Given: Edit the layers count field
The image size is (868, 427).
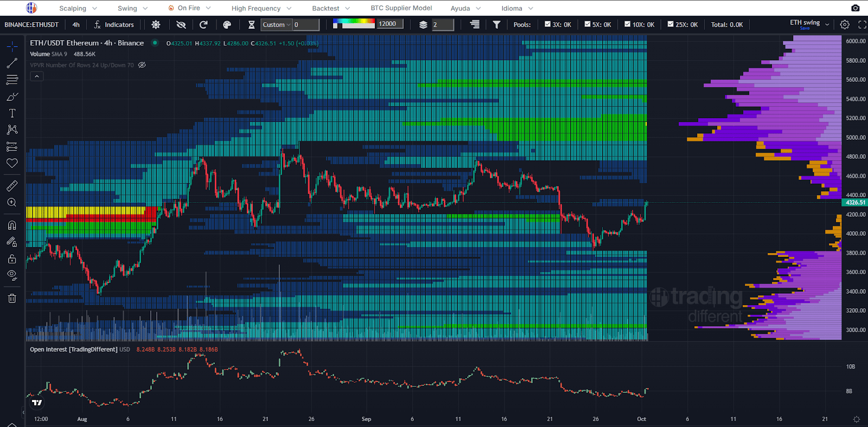Looking at the screenshot, I should [x=443, y=24].
